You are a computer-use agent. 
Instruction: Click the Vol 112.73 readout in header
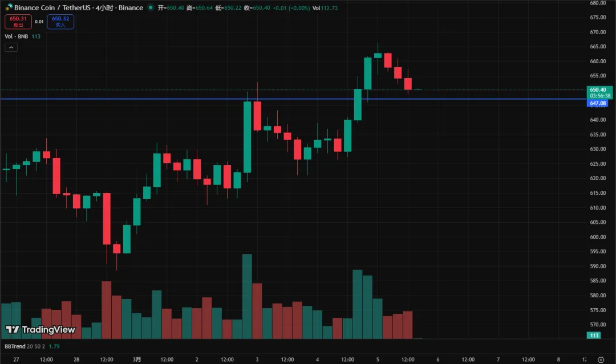325,8
